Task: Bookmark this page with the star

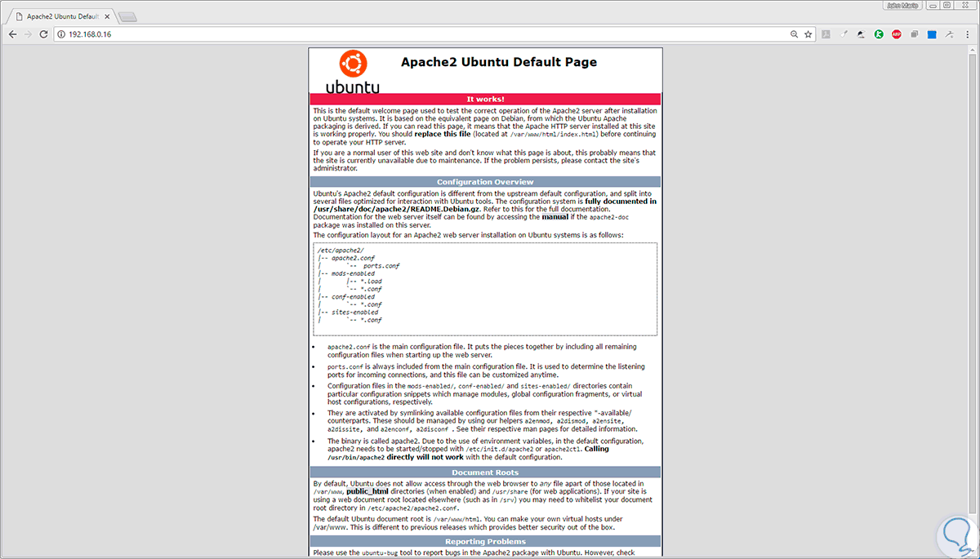Action: click(x=808, y=34)
